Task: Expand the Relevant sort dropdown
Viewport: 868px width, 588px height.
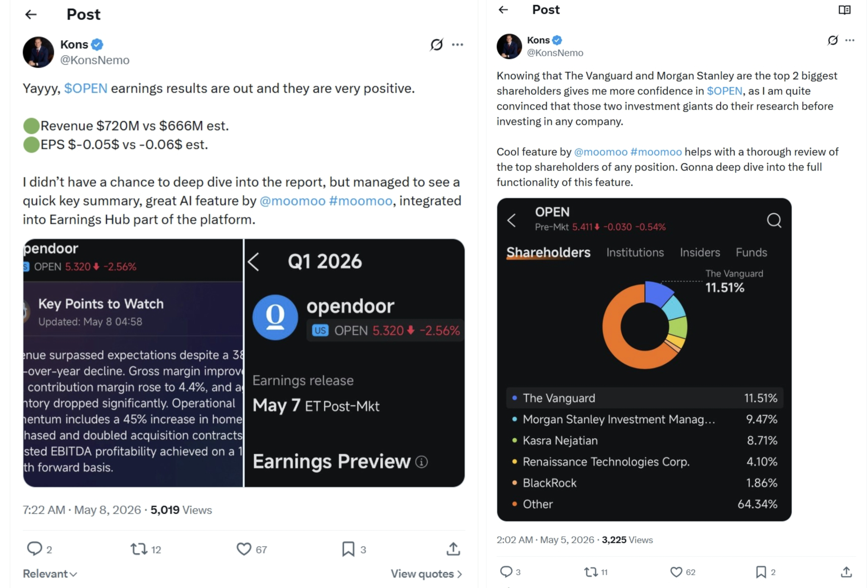Action: click(50, 574)
